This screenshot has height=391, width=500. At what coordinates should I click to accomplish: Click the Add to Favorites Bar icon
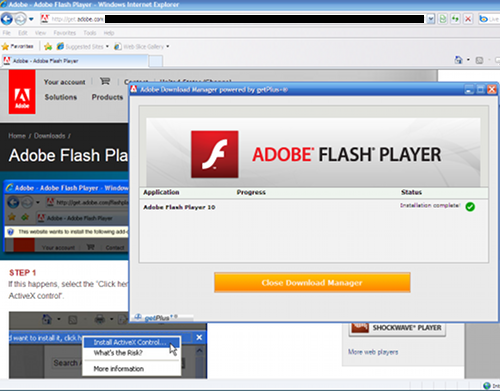pyautogui.click(x=48, y=46)
